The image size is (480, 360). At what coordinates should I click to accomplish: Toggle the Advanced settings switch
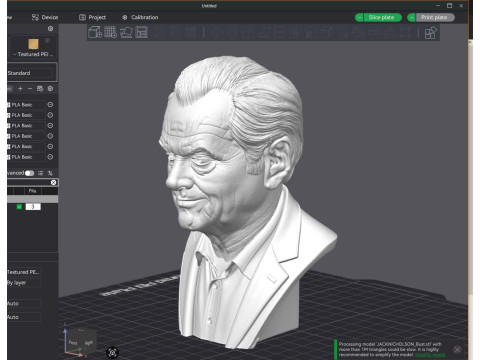[29, 173]
